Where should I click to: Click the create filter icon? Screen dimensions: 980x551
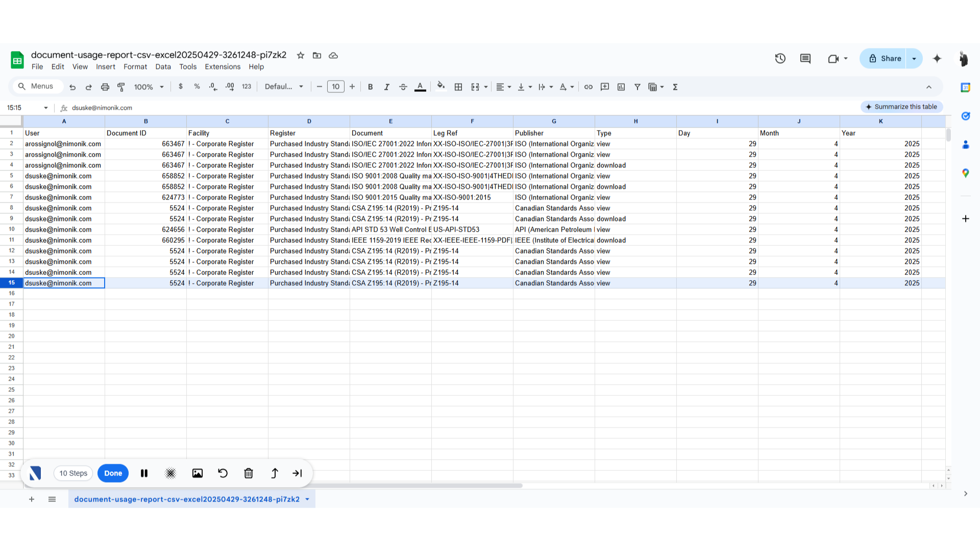638,87
